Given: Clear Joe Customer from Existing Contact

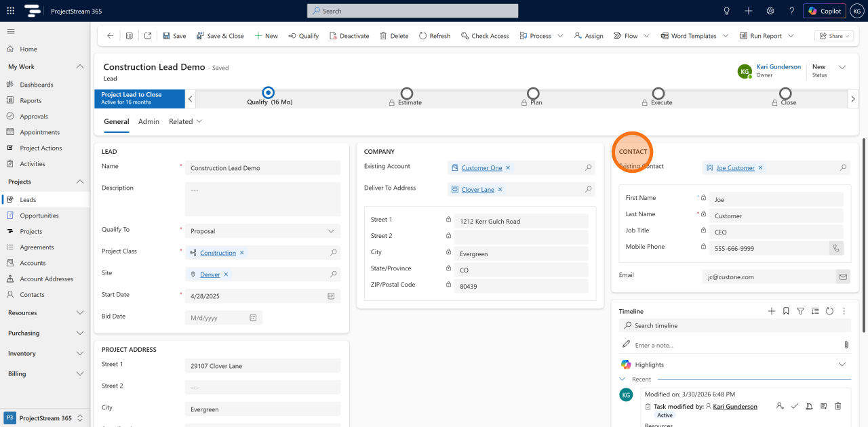Looking at the screenshot, I should [760, 167].
